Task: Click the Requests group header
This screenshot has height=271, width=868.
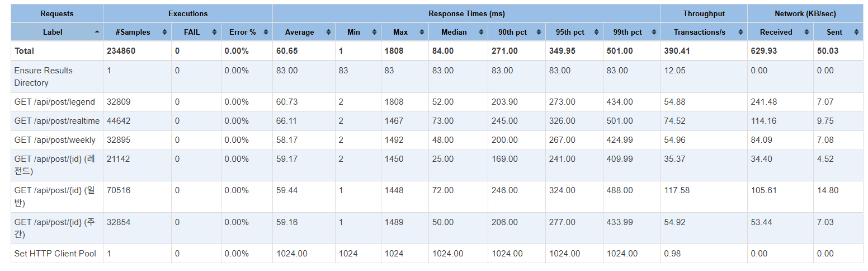Action: tap(57, 13)
